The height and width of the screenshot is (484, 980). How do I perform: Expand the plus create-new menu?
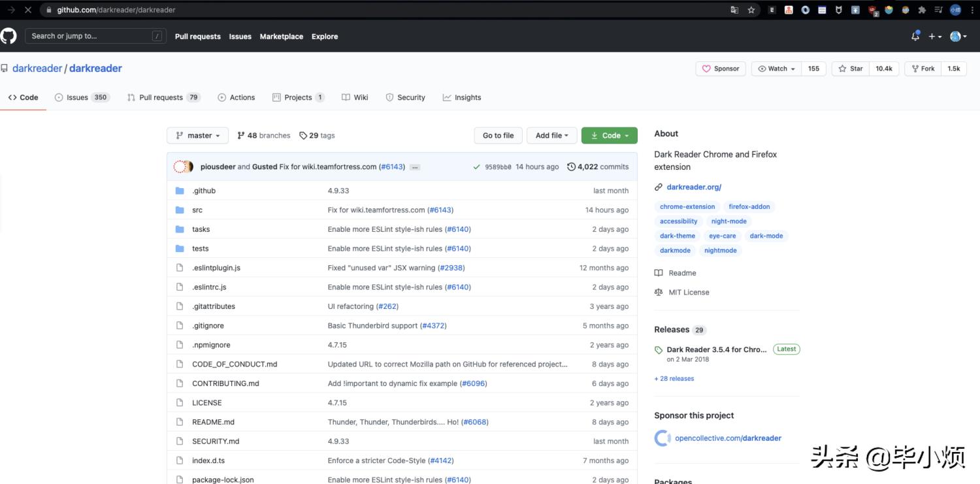coord(935,37)
